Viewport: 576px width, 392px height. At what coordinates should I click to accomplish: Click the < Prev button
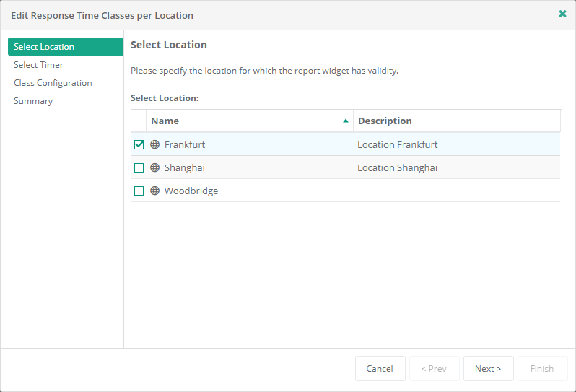pos(434,368)
